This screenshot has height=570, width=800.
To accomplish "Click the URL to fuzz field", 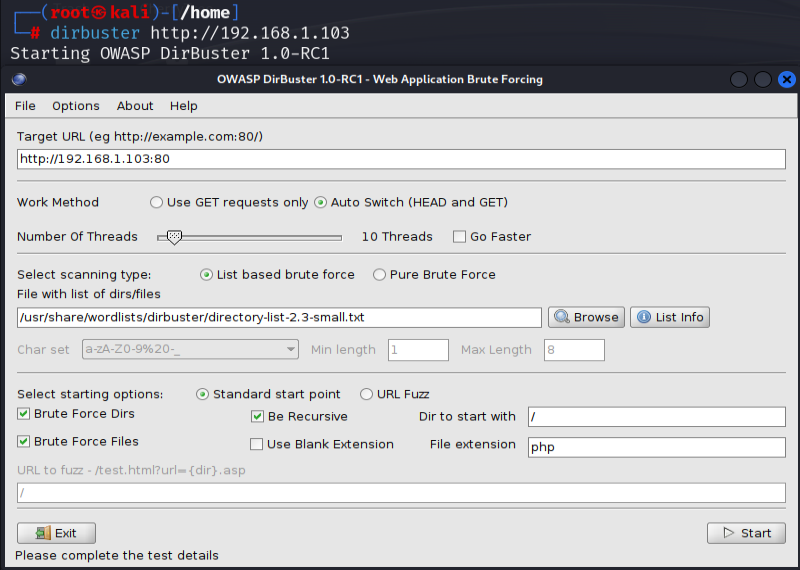I will (x=401, y=493).
